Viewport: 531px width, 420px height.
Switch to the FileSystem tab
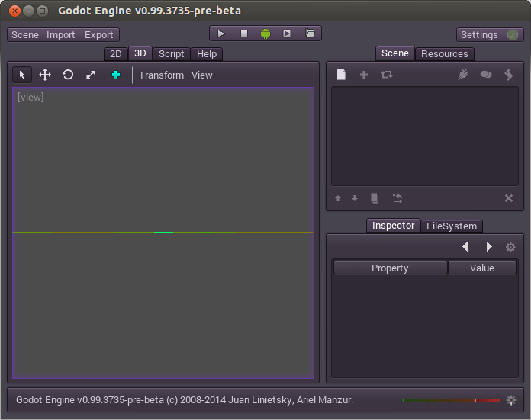(x=452, y=226)
